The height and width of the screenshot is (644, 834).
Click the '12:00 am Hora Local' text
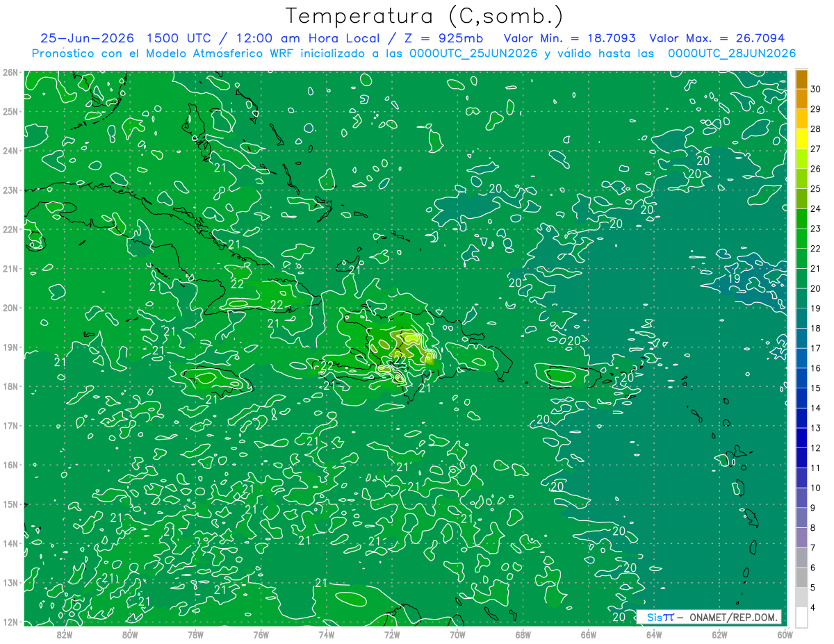click(307, 38)
